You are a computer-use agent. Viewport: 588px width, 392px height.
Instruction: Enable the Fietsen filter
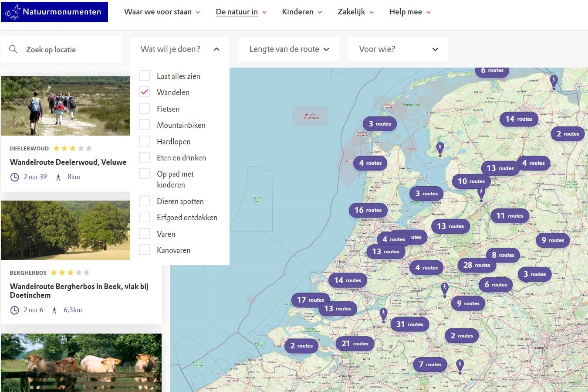pos(144,108)
